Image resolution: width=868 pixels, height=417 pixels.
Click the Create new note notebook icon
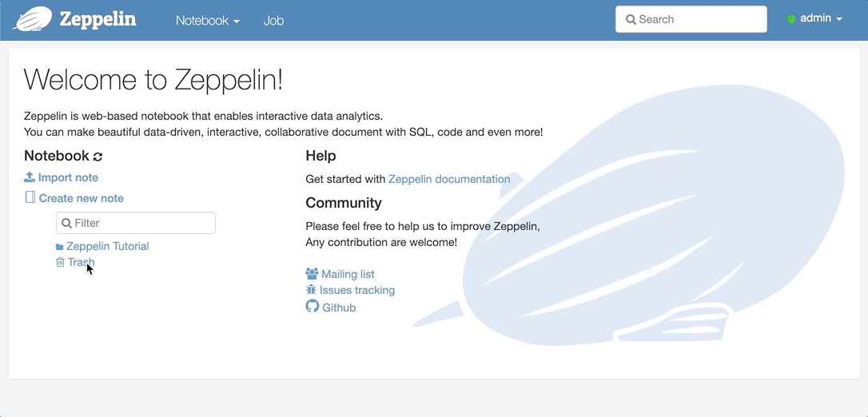point(30,197)
